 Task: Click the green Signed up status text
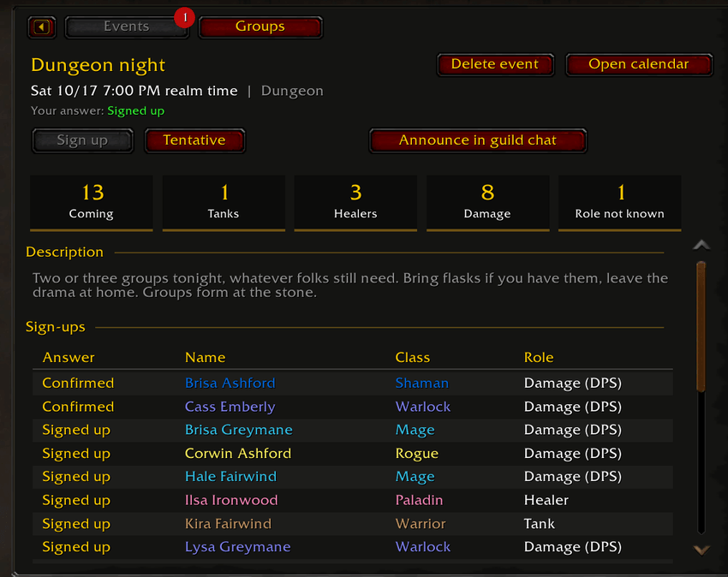pos(135,111)
